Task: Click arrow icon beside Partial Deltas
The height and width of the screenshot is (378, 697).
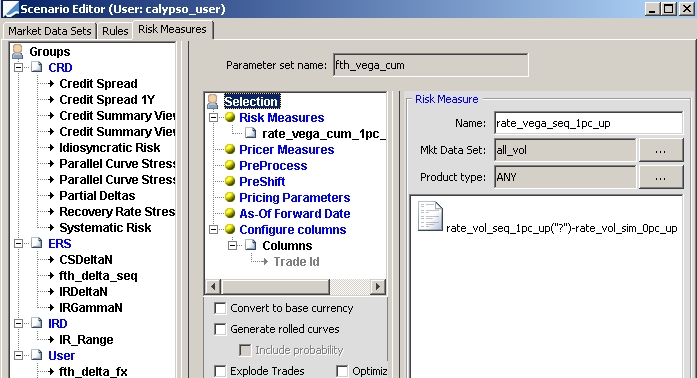Action: tap(51, 196)
